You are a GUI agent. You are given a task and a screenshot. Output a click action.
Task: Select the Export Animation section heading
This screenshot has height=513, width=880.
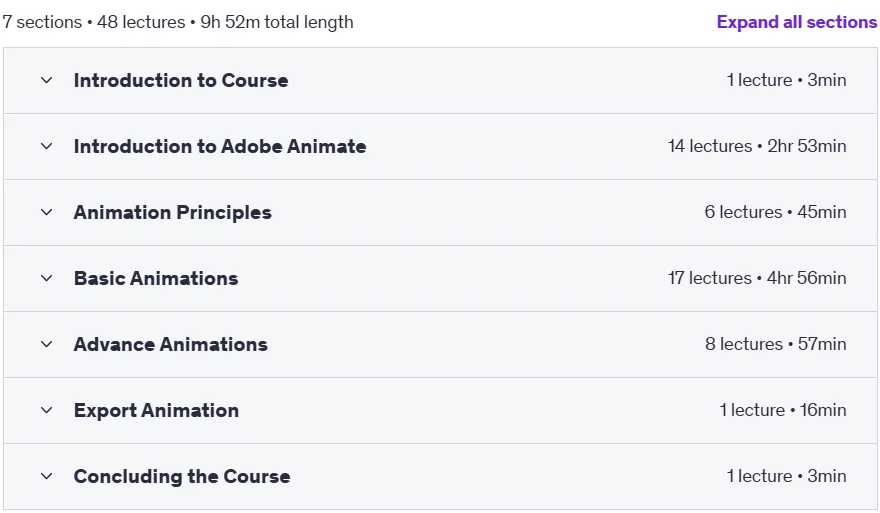pyautogui.click(x=156, y=410)
